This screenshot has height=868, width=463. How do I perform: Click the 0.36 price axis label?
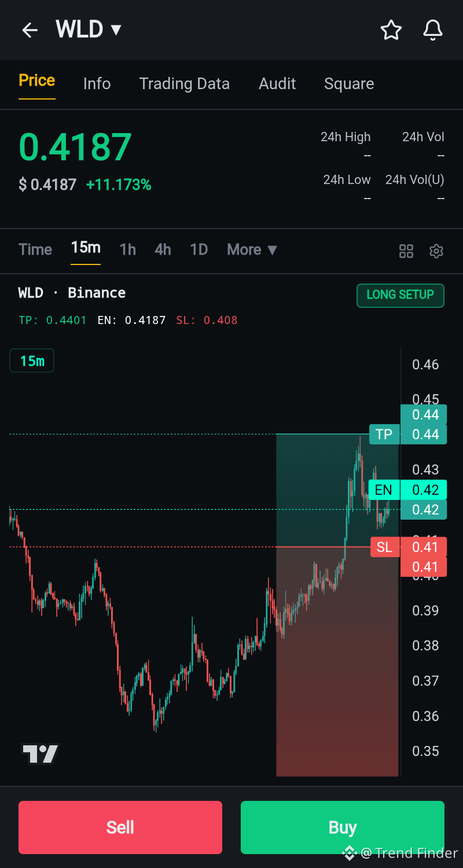(x=425, y=716)
